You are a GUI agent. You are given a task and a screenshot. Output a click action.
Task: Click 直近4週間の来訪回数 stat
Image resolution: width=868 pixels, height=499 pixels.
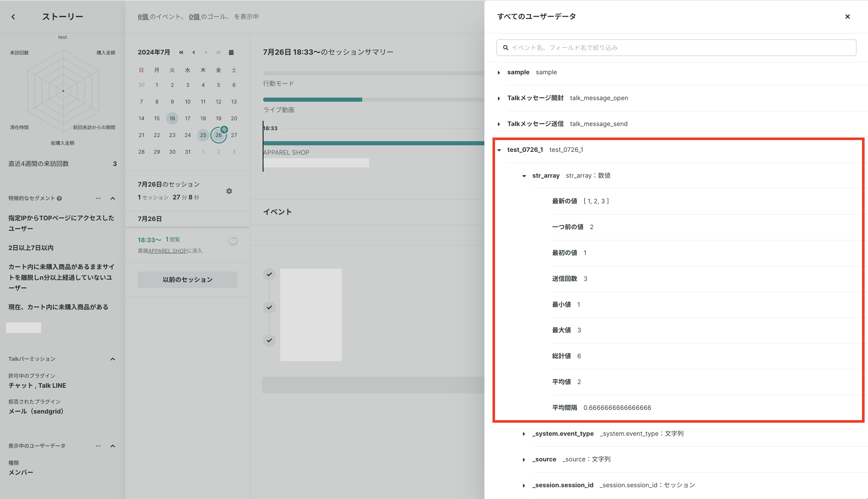62,164
